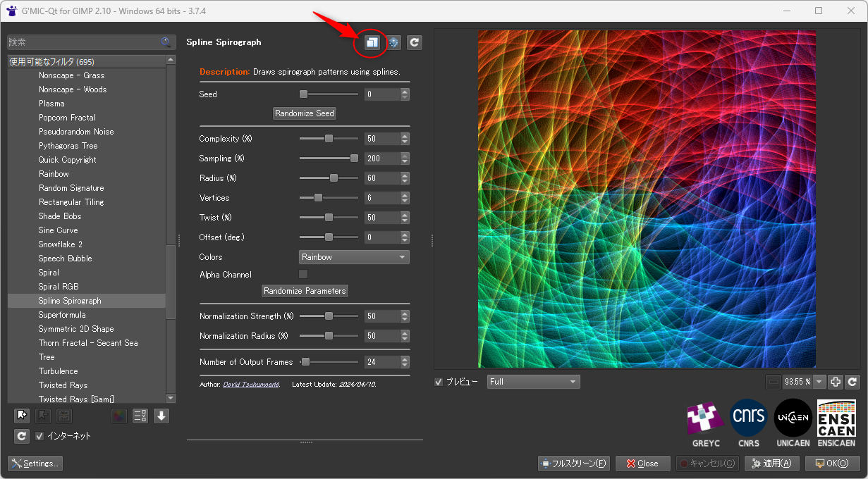Uncheck the プレビュー checkbox

click(x=439, y=382)
